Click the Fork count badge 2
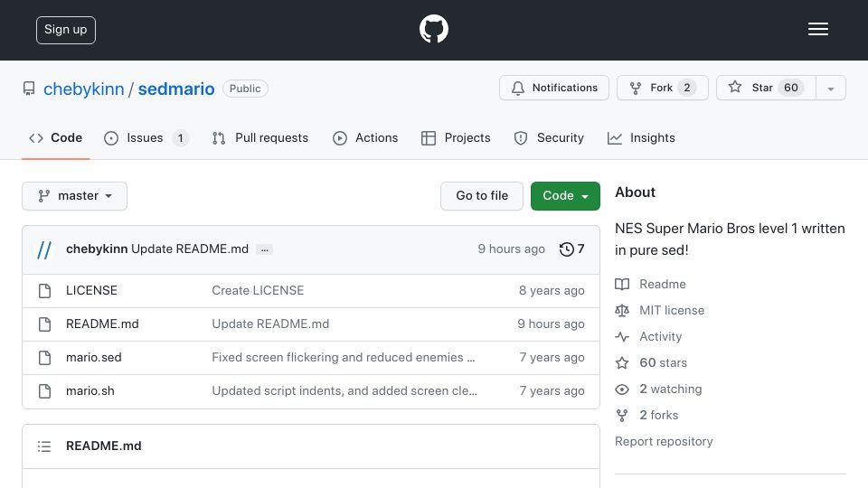Viewport: 868px width, 488px height. click(687, 88)
